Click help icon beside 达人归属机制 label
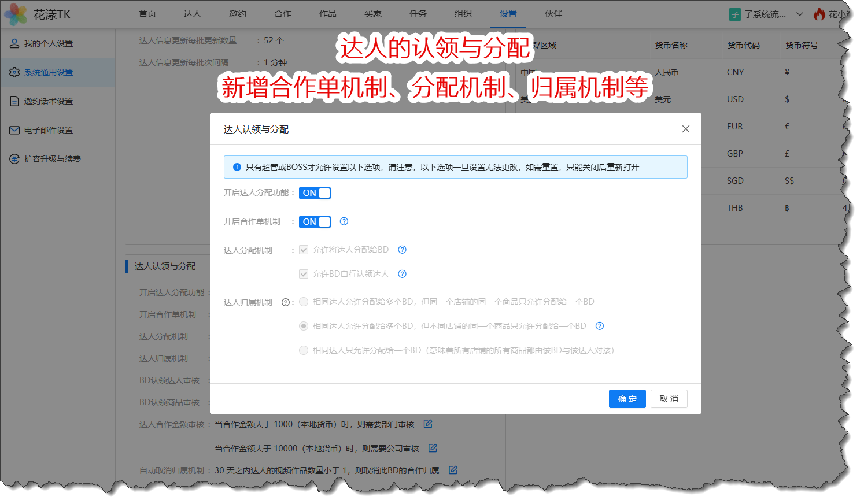The image size is (864, 504). tap(285, 302)
